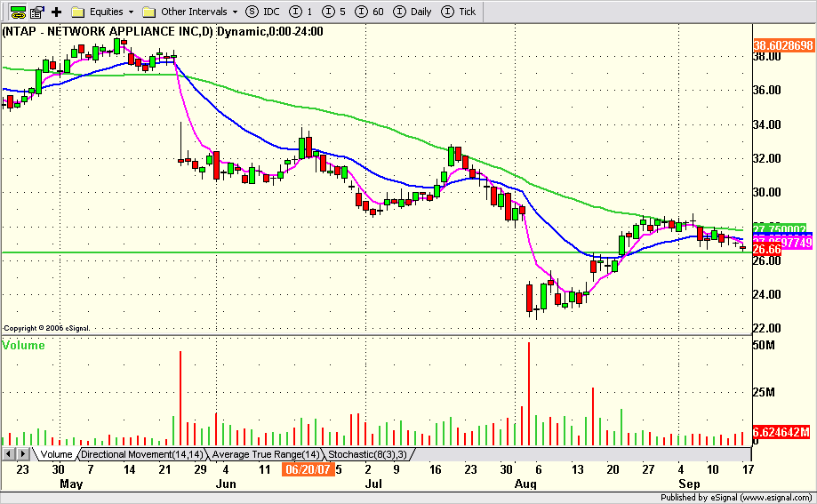This screenshot has height=504, width=817.
Task: Click the Copyright 2006 eSignal text
Action: (47, 328)
